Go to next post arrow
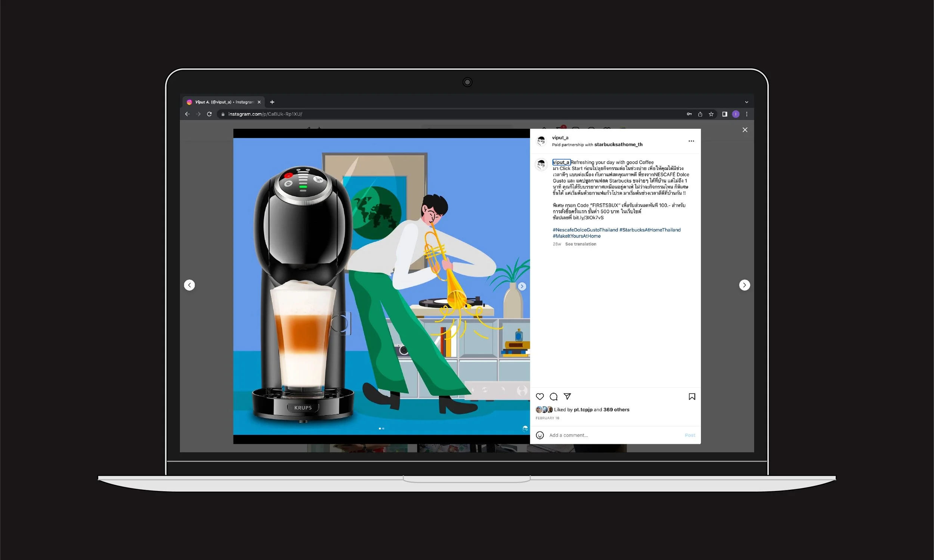934x560 pixels. [744, 285]
